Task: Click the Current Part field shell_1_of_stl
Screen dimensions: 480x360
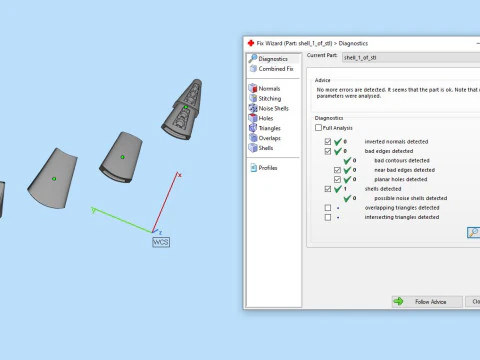Action: pos(411,58)
